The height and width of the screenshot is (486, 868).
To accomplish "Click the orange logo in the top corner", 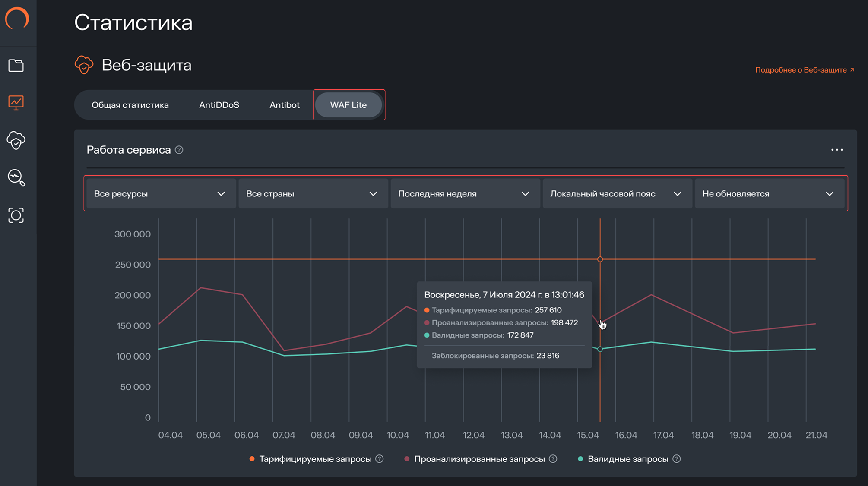I will (17, 18).
